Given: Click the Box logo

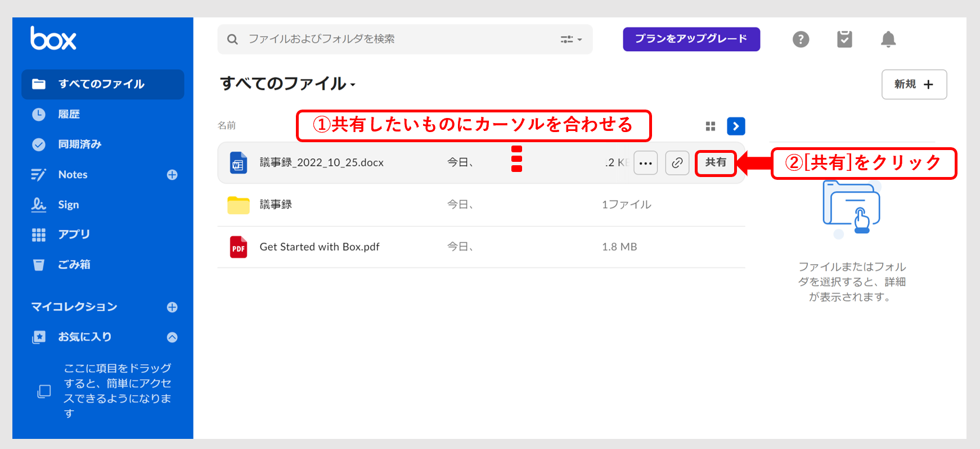Looking at the screenshot, I should click(53, 39).
